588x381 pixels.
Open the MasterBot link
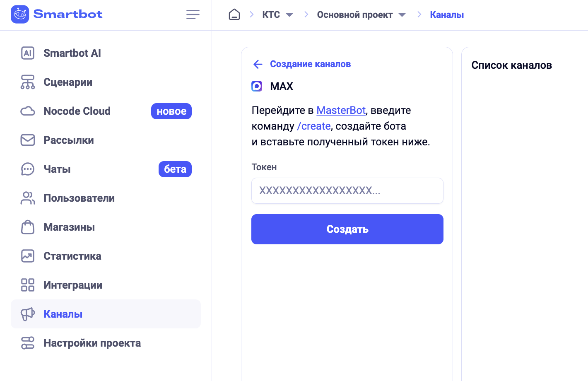coord(341,110)
